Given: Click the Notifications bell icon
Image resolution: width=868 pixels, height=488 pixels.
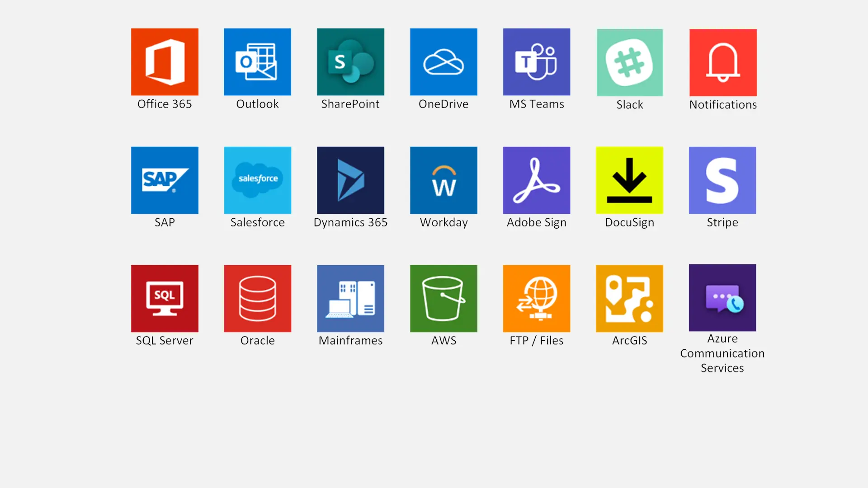Looking at the screenshot, I should click(x=723, y=62).
